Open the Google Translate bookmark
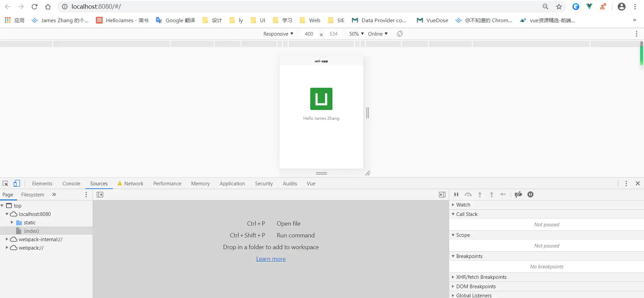Viewport: 644px width, 298px height. tap(175, 20)
